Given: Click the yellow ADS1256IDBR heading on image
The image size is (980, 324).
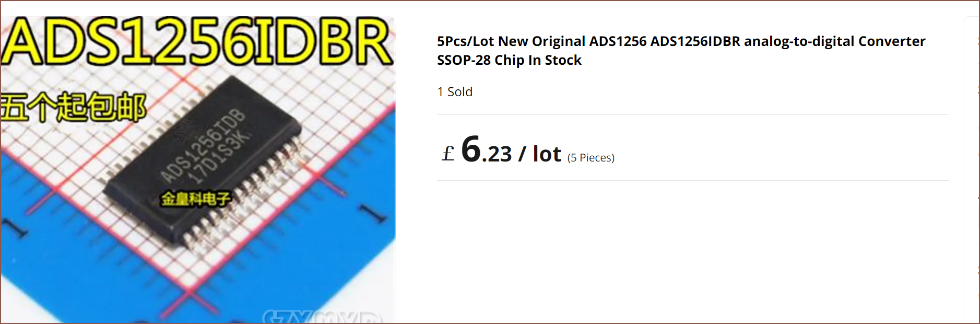Looking at the screenshot, I should [x=197, y=43].
